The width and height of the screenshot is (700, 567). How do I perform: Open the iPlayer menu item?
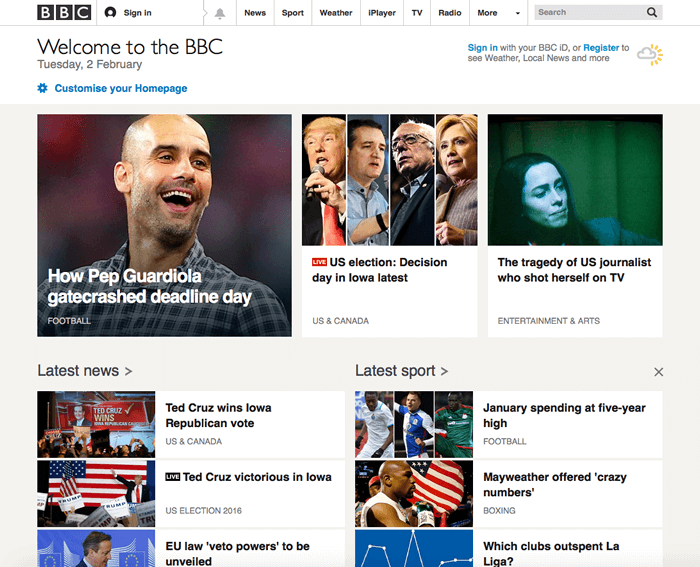point(382,13)
